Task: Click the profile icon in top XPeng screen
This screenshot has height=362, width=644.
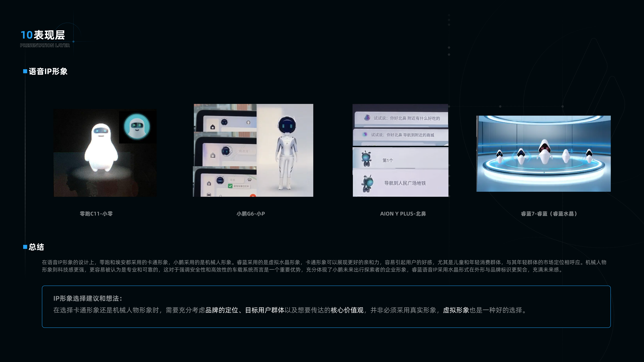Action: click(x=248, y=122)
